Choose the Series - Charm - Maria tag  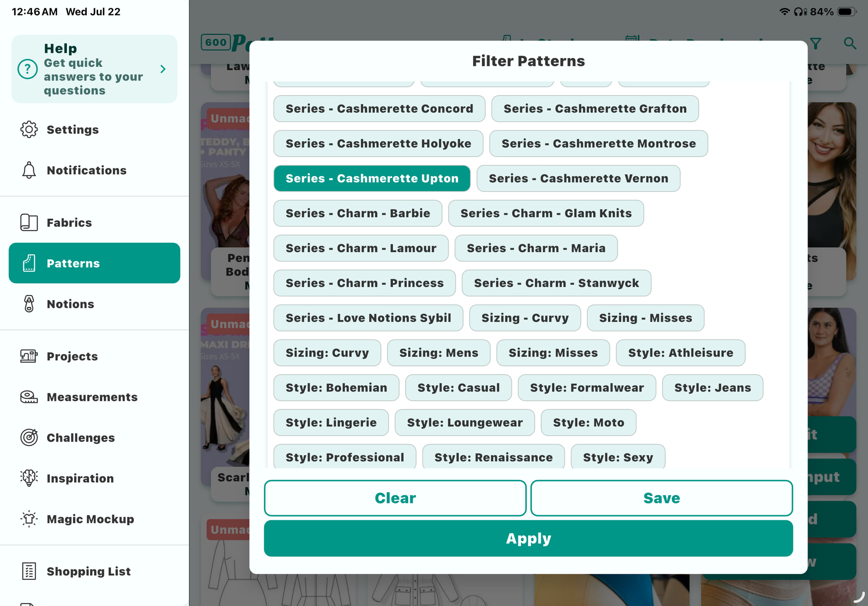536,248
